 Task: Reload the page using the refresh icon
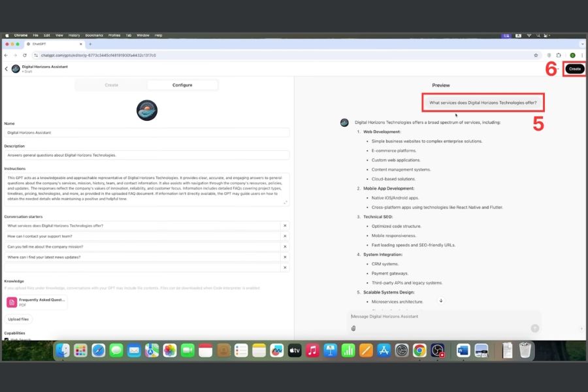pos(25,56)
